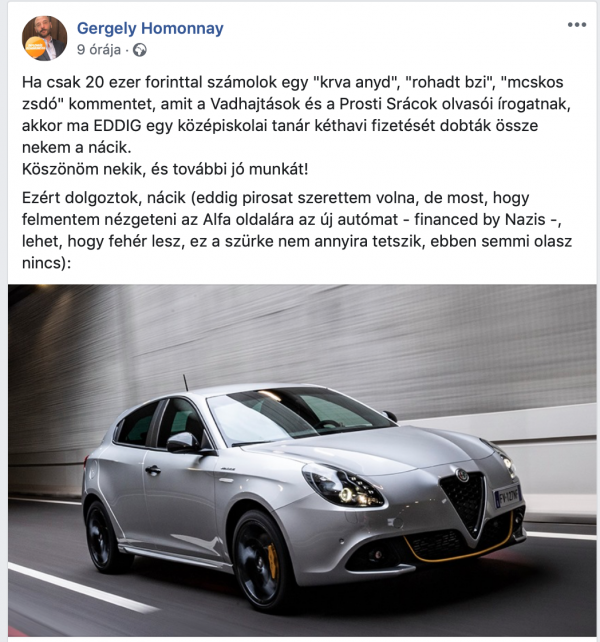The image size is (600, 642).
Task: Click the car's front door handle
Action: coord(152,470)
